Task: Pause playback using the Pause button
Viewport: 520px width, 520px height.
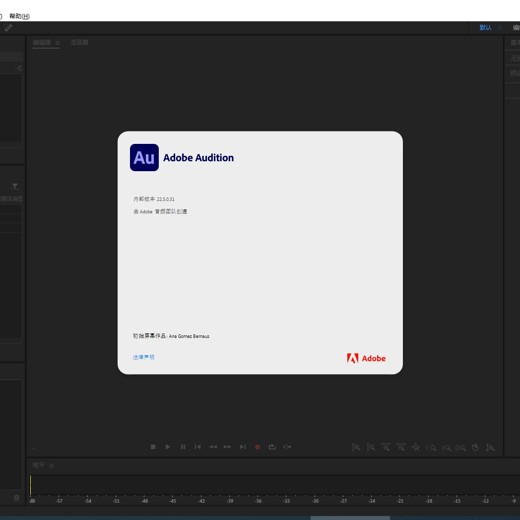Action: pyautogui.click(x=183, y=447)
